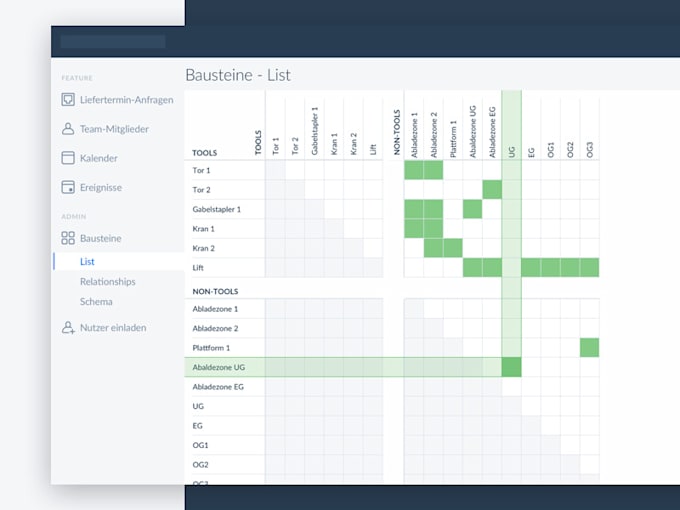Click the Bausteine - List page title
680x510 pixels.
(x=238, y=75)
